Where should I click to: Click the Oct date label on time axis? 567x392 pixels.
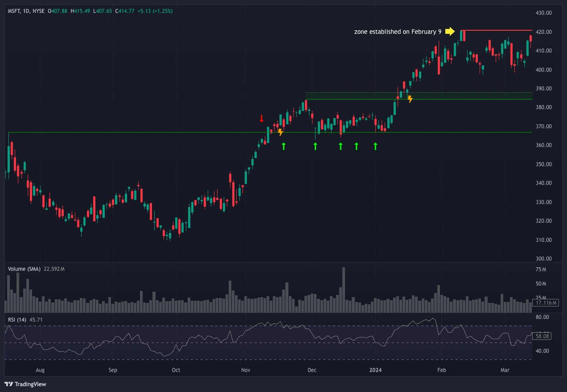(x=176, y=370)
